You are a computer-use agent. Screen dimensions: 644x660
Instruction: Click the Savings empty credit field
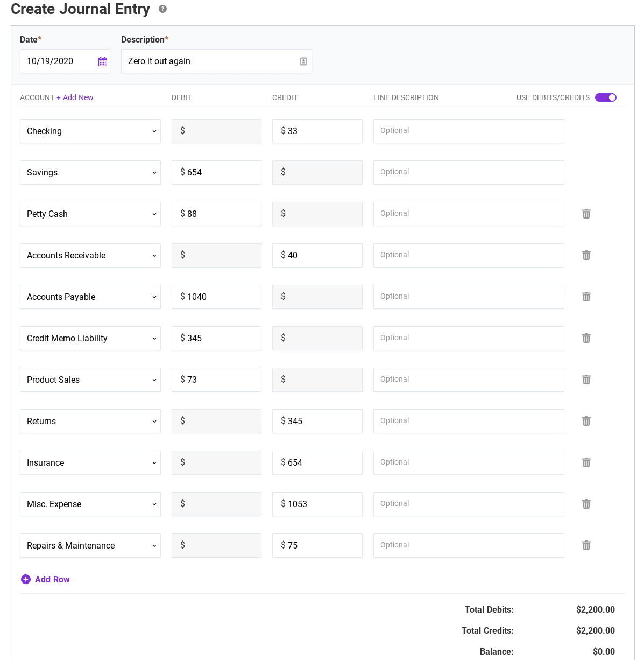317,173
